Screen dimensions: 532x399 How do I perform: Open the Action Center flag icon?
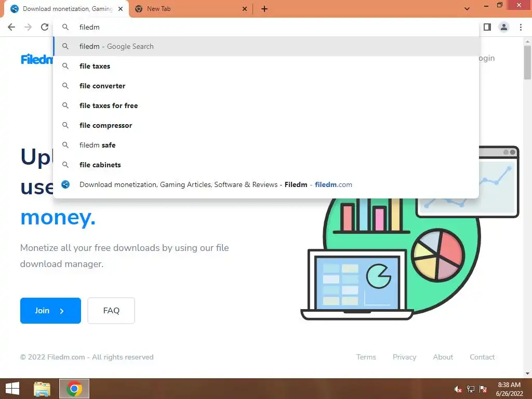[x=483, y=389]
